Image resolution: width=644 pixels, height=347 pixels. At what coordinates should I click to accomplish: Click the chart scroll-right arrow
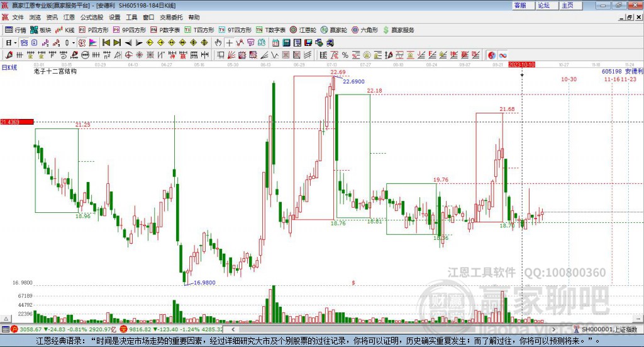click(x=553, y=329)
